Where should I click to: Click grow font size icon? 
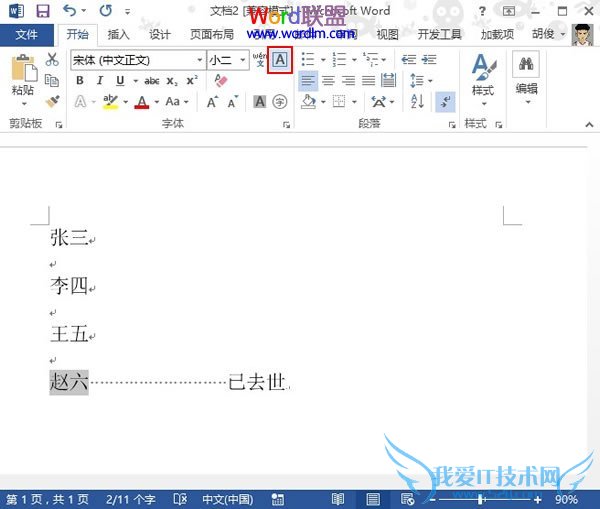(212, 102)
